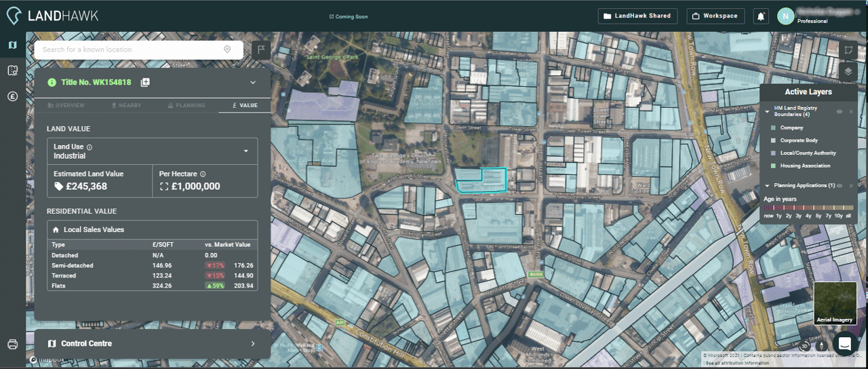The image size is (868, 369).
Task: Switch to the Overview tab
Action: [x=66, y=106]
